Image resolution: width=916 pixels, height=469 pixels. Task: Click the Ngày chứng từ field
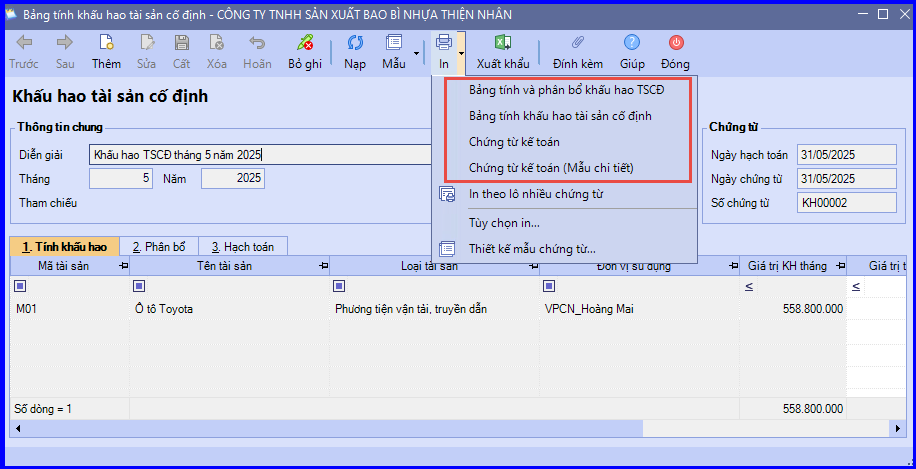tap(846, 179)
